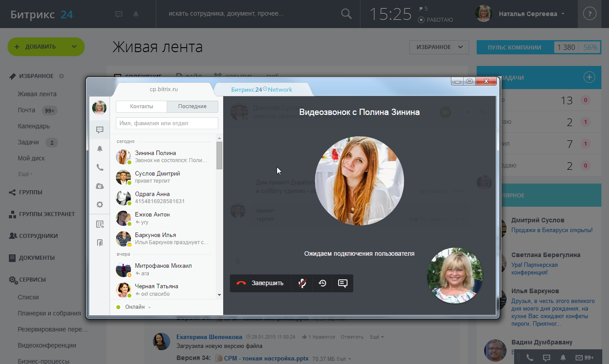Open Планерки и собрания link
The height and width of the screenshot is (364, 609).
tap(49, 313)
